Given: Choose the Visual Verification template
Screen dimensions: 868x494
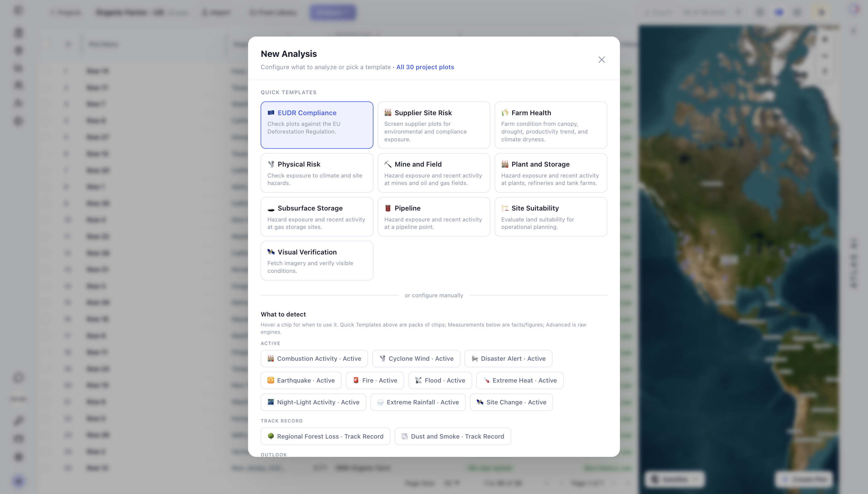Looking at the screenshot, I should pos(317,260).
